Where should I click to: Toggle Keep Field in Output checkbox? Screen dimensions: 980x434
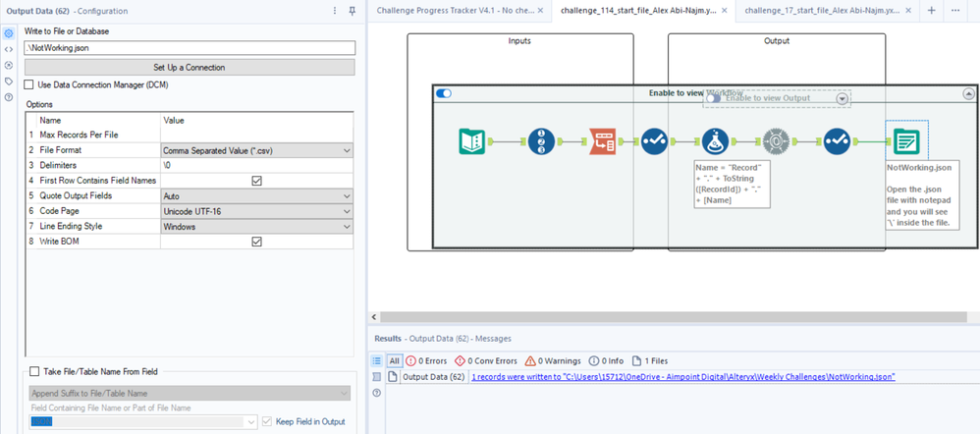click(267, 421)
